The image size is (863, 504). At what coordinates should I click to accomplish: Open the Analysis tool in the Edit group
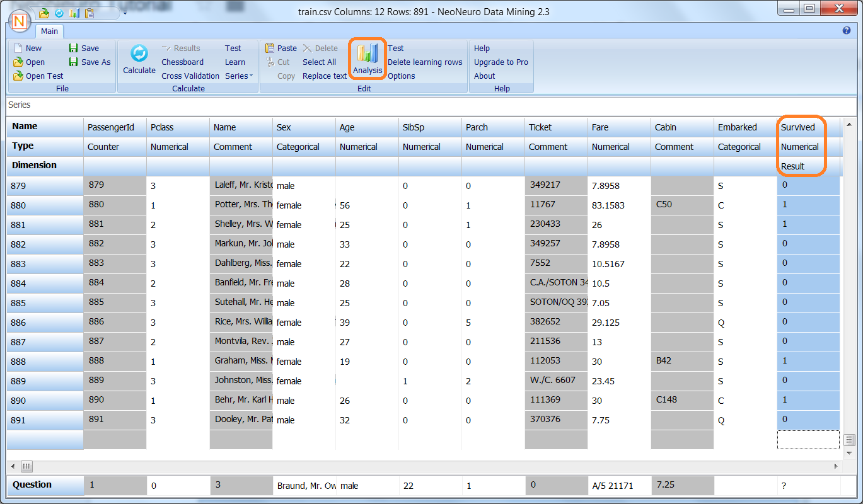pos(368,59)
